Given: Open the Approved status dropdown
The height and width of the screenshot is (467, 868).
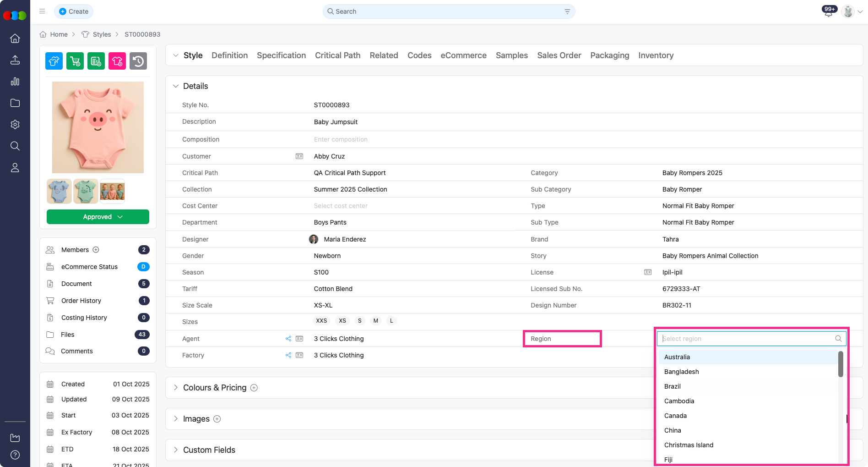Looking at the screenshot, I should pyautogui.click(x=98, y=217).
